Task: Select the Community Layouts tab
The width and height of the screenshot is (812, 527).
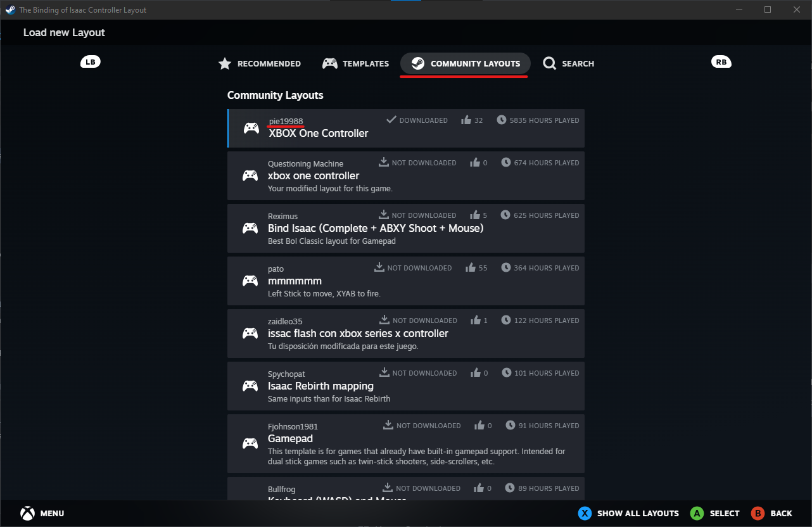Action: coord(466,63)
